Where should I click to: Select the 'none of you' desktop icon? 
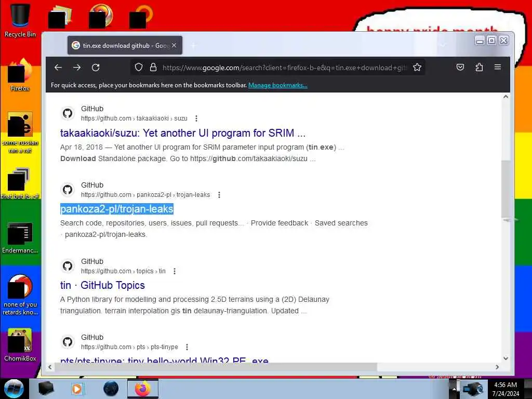(x=20, y=295)
